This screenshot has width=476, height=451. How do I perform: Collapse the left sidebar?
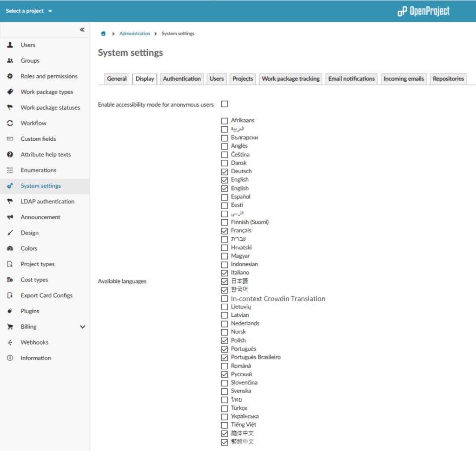point(82,29)
